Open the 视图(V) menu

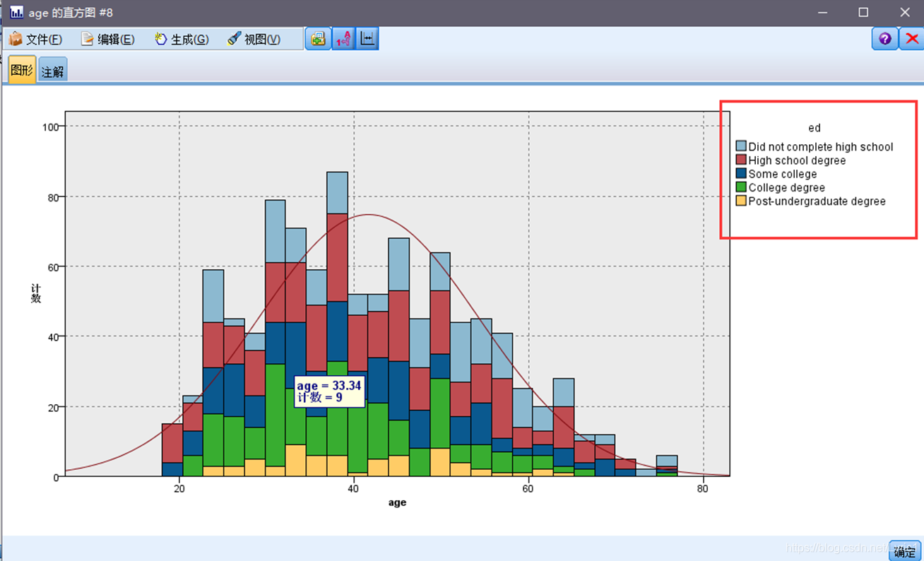(254, 40)
